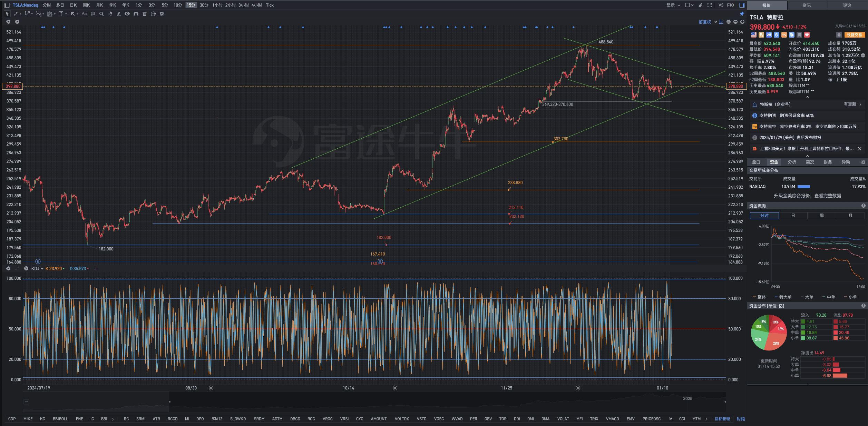Open quote panel tab settings gear

pyautogui.click(x=863, y=162)
